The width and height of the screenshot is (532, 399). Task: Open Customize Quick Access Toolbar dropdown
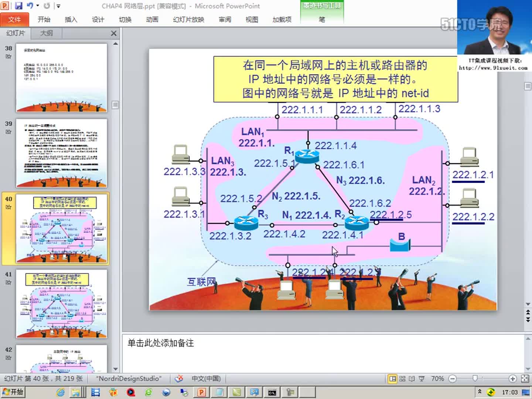pos(58,6)
